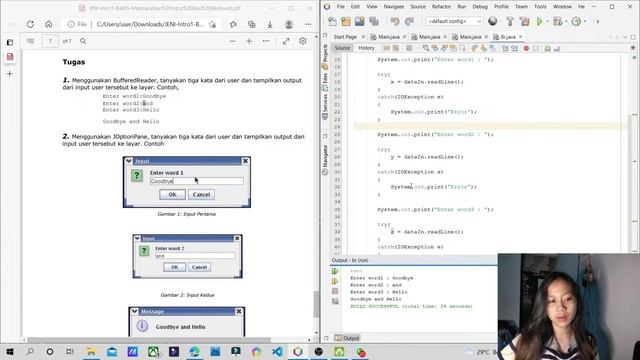Click the Profile Project icon in NetBeans

coord(576,21)
